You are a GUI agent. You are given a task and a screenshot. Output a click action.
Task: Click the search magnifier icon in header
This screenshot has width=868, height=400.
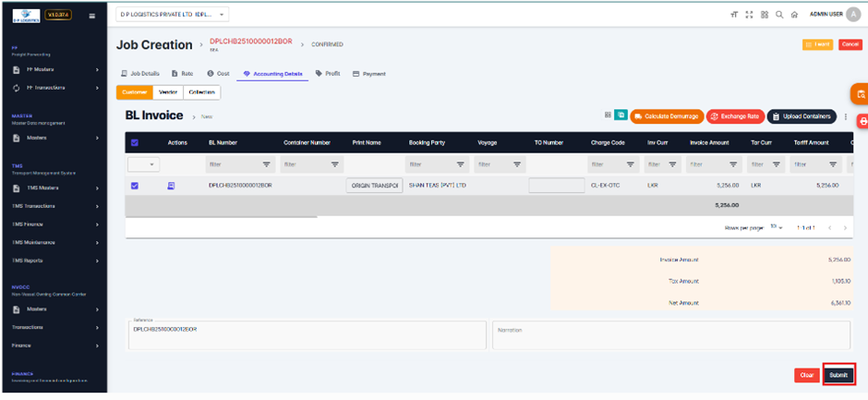(x=779, y=15)
